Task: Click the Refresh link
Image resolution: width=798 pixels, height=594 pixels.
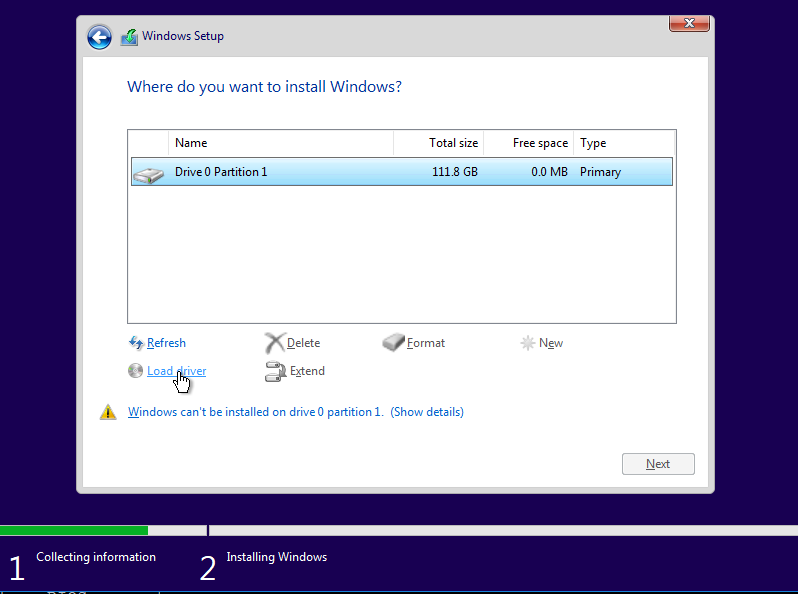Action: [166, 343]
